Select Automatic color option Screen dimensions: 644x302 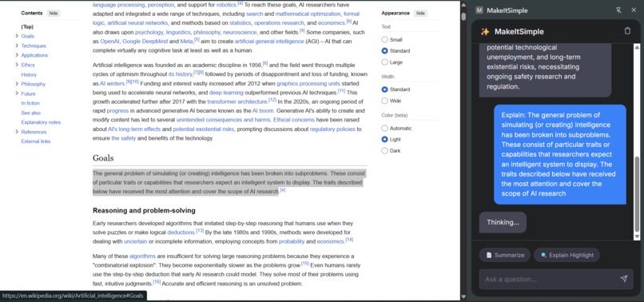click(385, 129)
